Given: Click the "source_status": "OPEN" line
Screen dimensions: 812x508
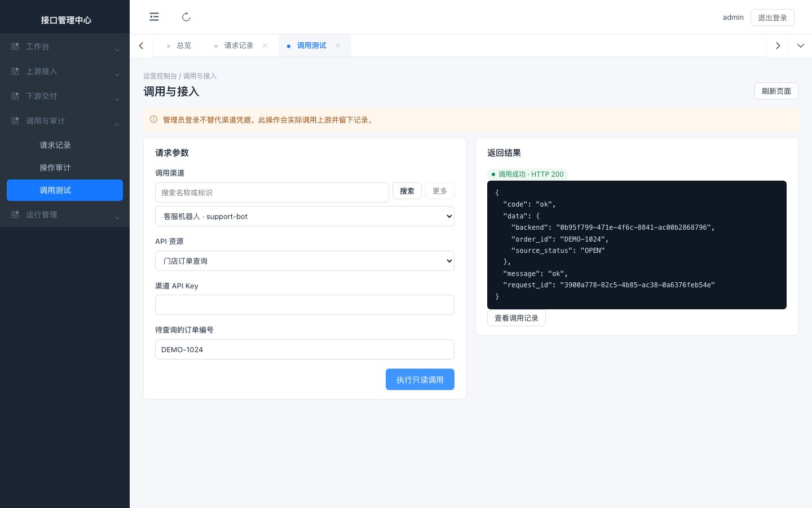Looking at the screenshot, I should (558, 251).
